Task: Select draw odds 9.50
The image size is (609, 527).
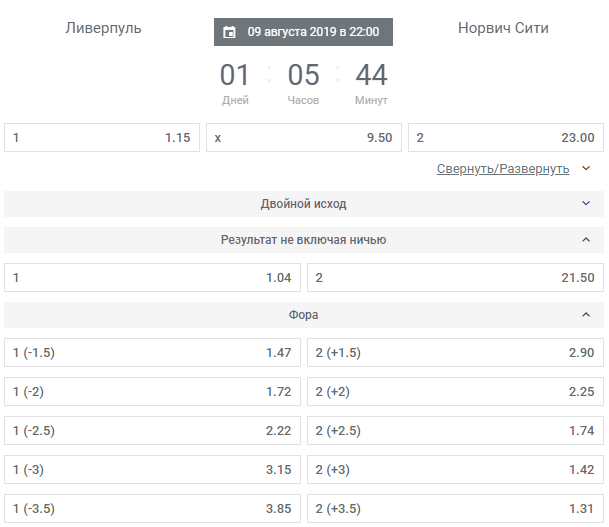Action: click(304, 137)
